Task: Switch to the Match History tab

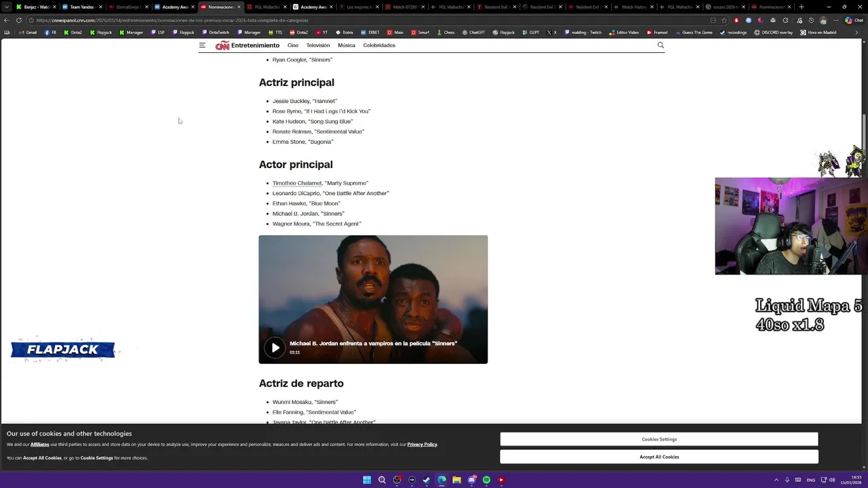Action: tap(633, 7)
